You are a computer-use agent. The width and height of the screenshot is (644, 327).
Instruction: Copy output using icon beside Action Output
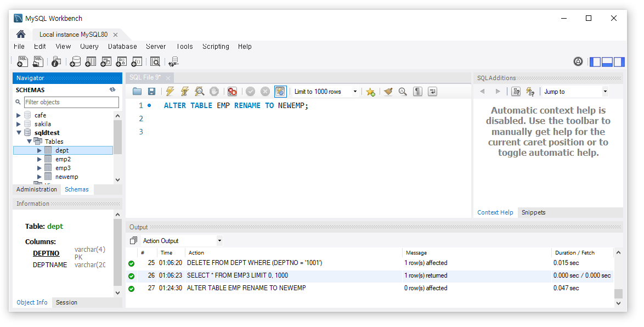pos(133,241)
